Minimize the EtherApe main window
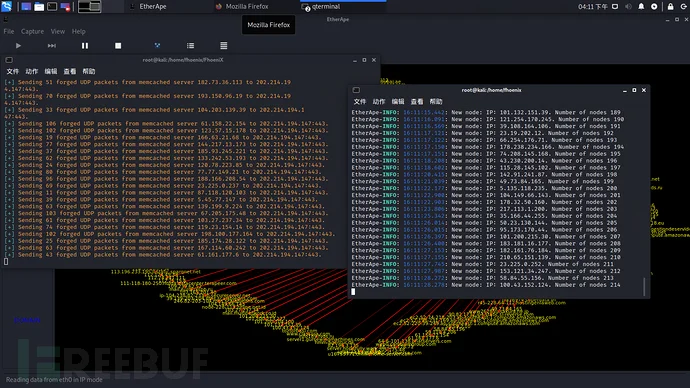690x388 pixels. tap(668, 20)
